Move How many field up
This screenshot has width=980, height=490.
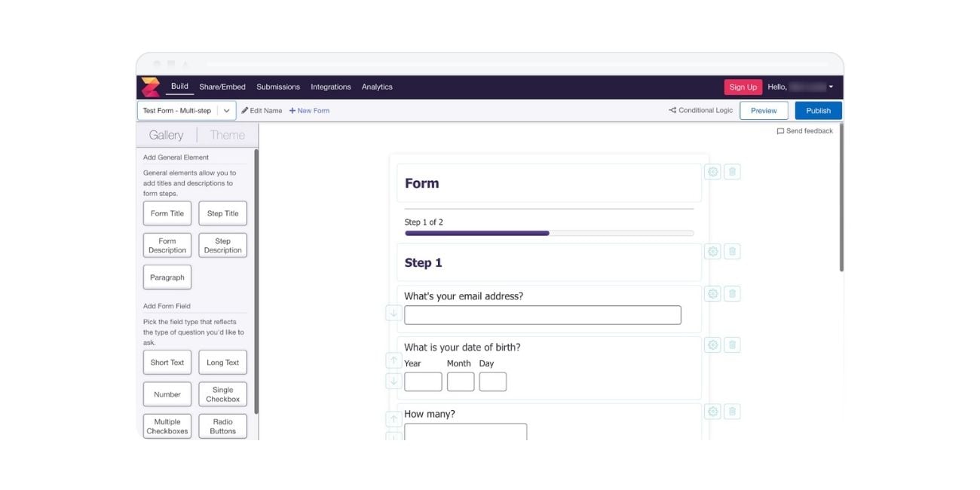pos(394,419)
